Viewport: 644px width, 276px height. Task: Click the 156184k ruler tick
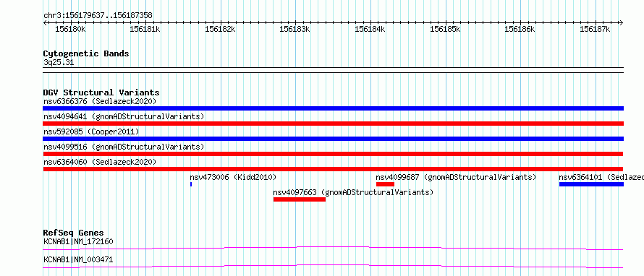370,29
